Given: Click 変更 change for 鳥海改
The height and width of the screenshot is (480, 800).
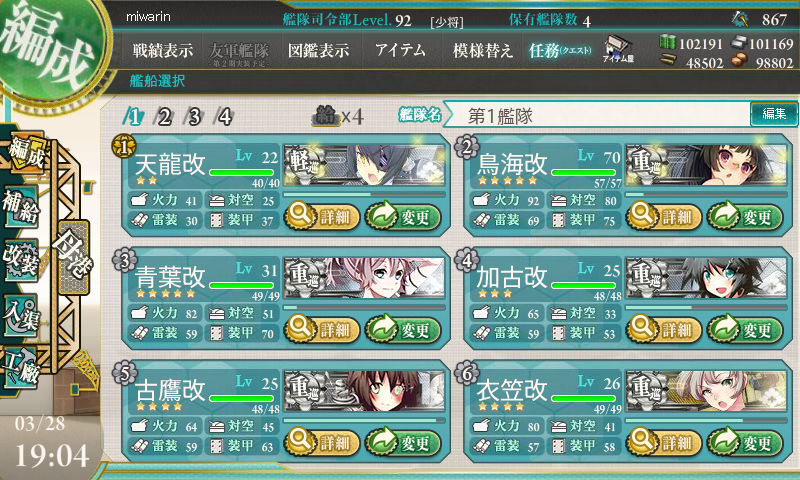Looking at the screenshot, I should click(x=745, y=216).
